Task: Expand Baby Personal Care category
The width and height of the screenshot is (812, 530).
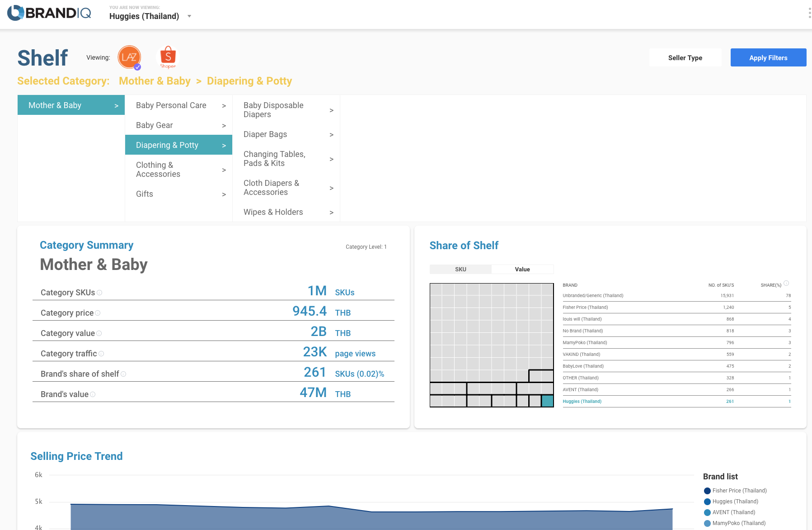Action: pyautogui.click(x=178, y=105)
